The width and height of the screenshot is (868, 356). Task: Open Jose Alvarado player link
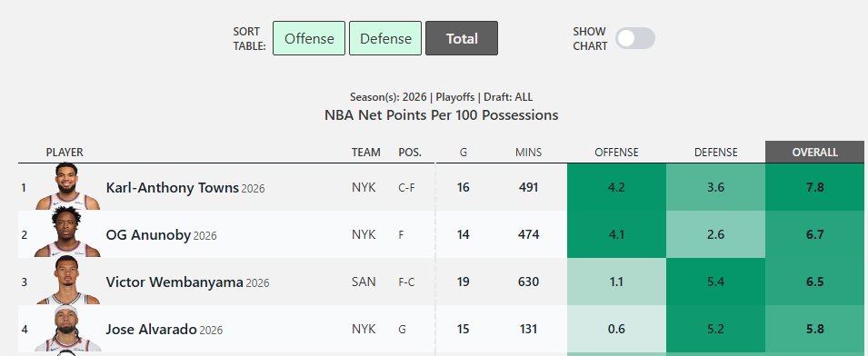point(151,330)
